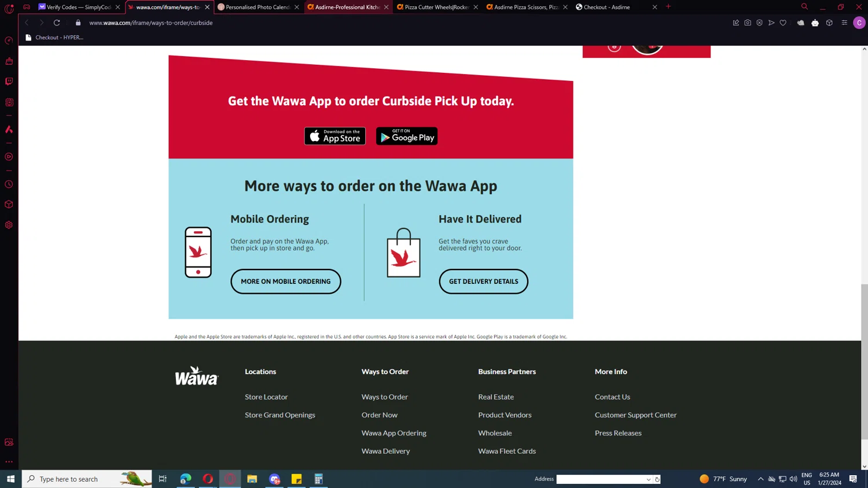
Task: Download on the App Store badge
Action: 335,136
